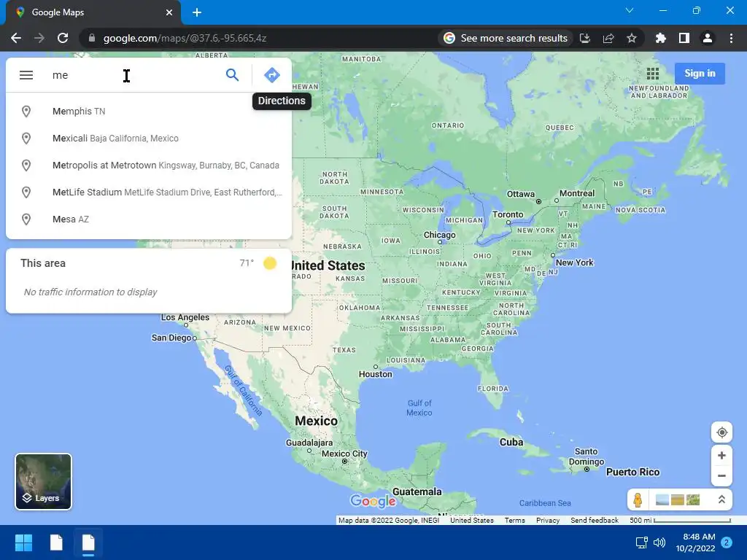The height and width of the screenshot is (560, 747).
Task: Open the network tray icon
Action: click(x=641, y=542)
